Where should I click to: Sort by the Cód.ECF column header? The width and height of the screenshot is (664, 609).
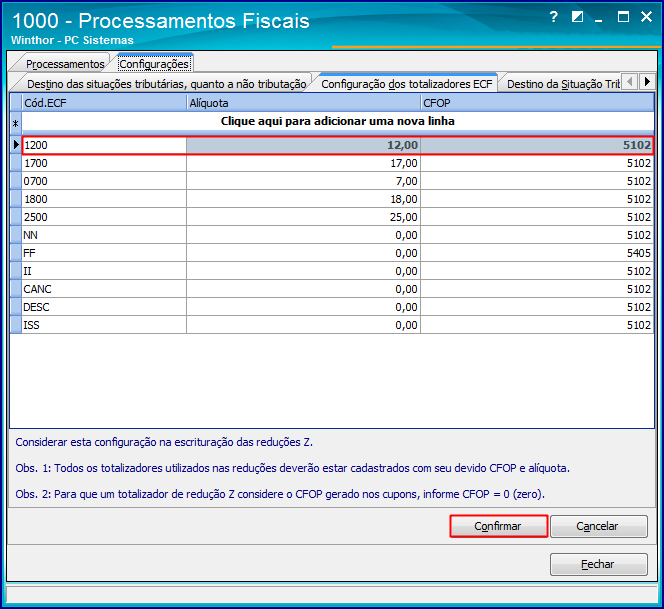(104, 103)
